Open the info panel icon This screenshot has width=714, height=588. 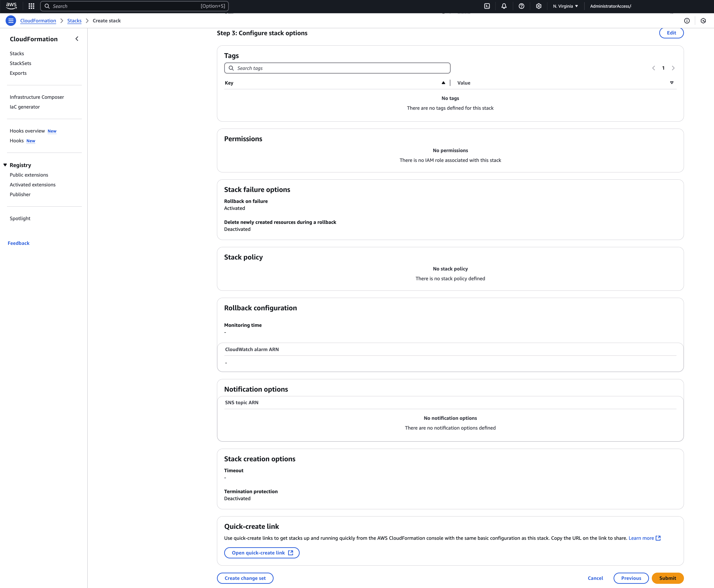[687, 21]
